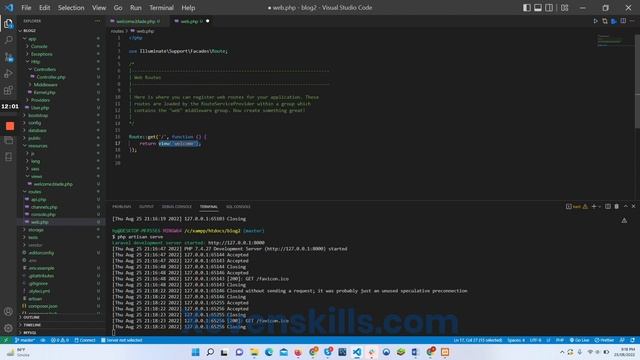Screen dimensions: 640x360
Task: Open the Run menu
Action: [136, 8]
